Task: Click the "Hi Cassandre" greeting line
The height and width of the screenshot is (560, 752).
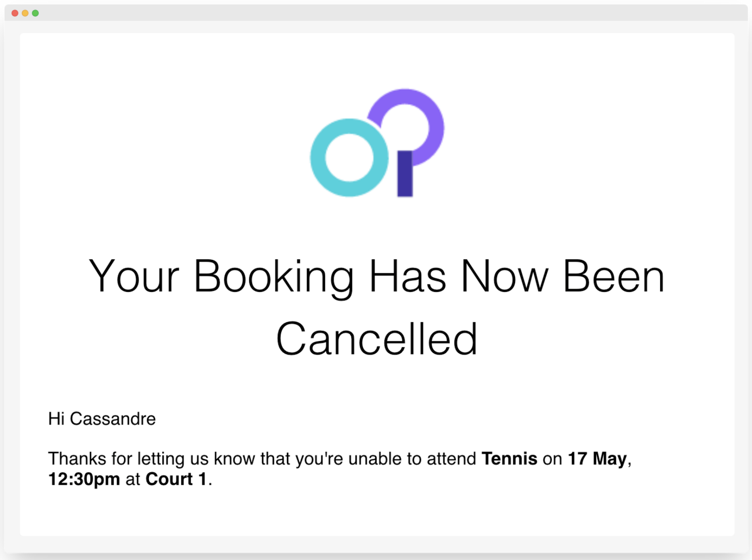Action: [102, 419]
